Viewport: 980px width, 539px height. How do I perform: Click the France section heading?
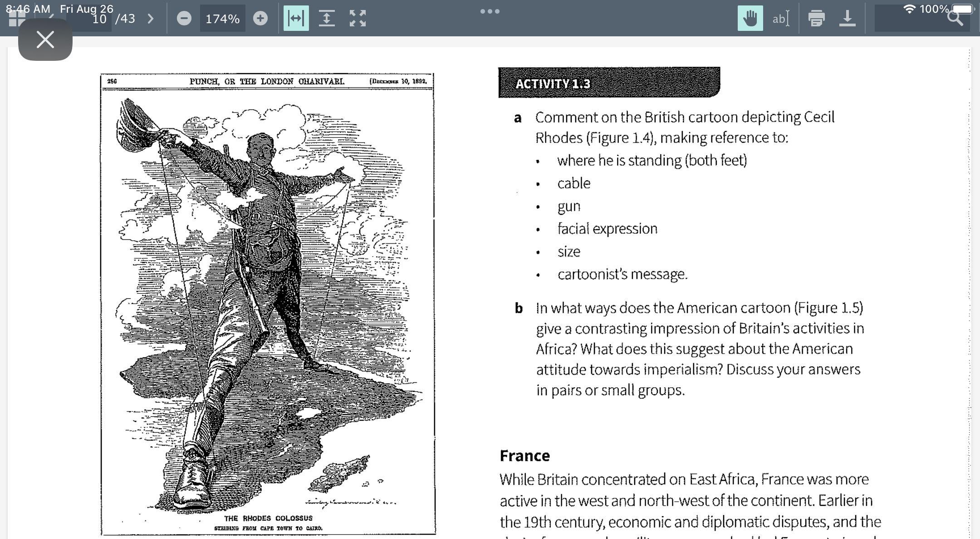(x=524, y=455)
